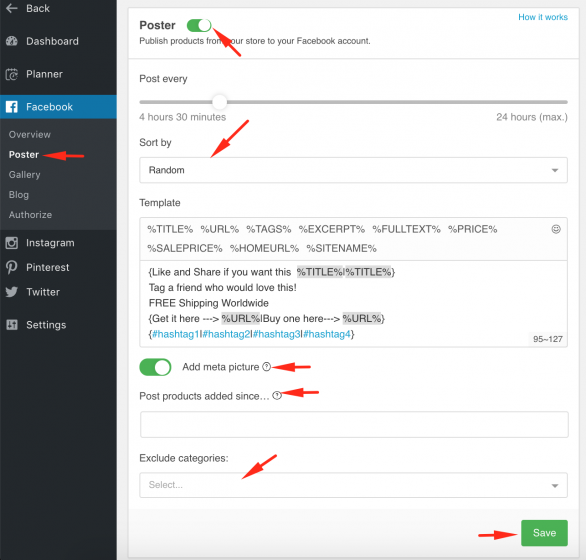
Task: Click help icon beside Add meta picture
Action: tap(266, 367)
